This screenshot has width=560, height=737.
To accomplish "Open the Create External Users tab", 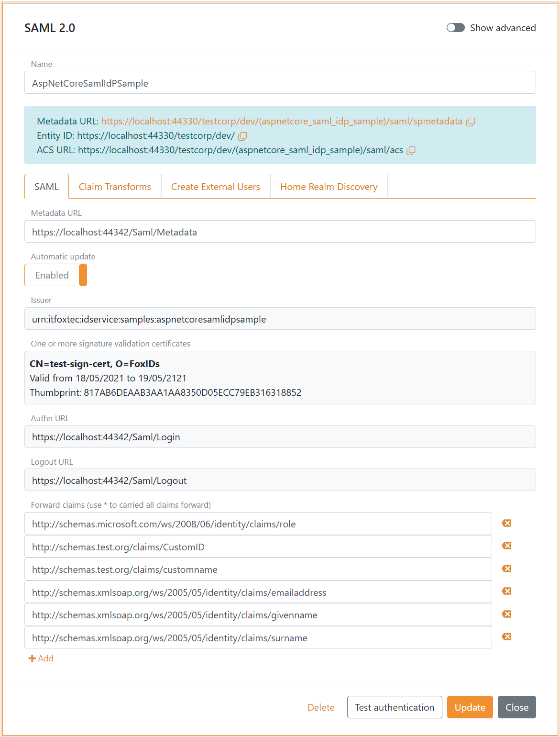I will (x=215, y=186).
